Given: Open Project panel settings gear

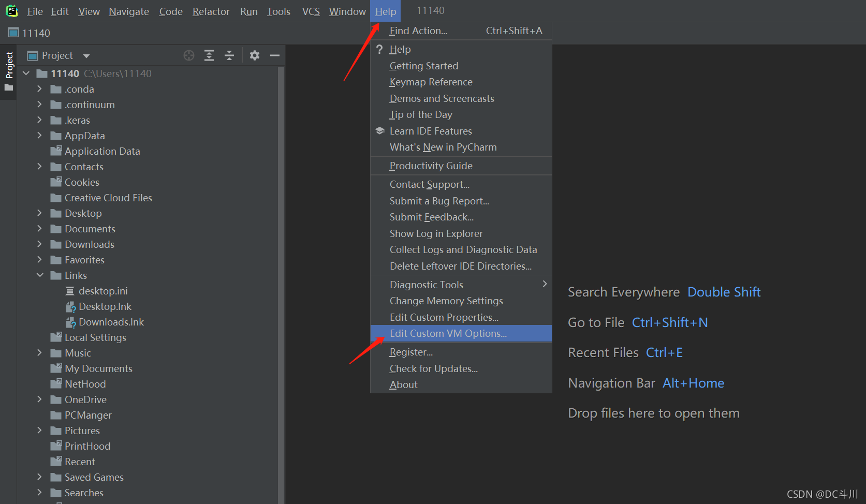Looking at the screenshot, I should coord(255,55).
